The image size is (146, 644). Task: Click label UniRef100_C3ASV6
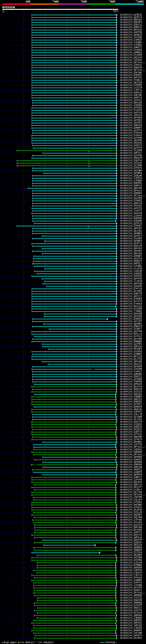click(x=131, y=628)
